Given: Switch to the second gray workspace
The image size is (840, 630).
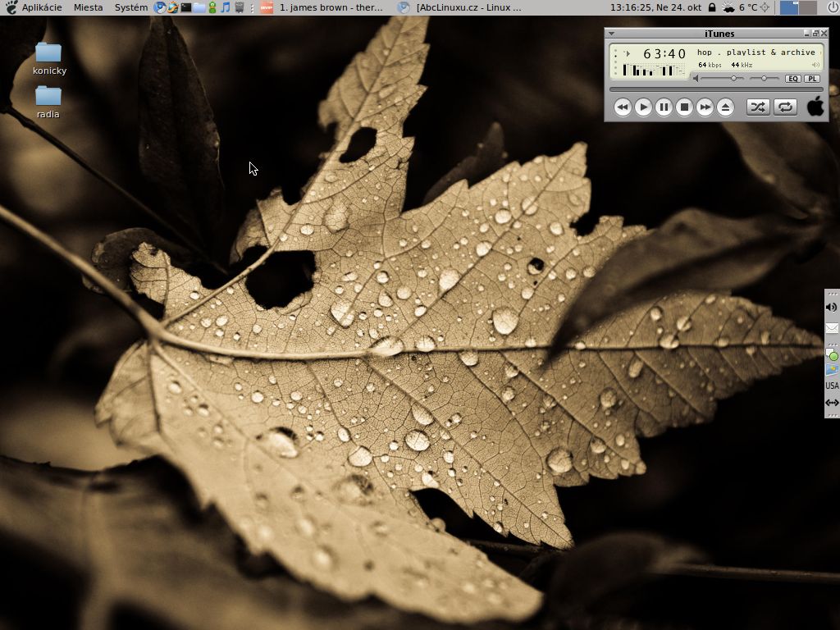Looking at the screenshot, I should click(x=808, y=7).
